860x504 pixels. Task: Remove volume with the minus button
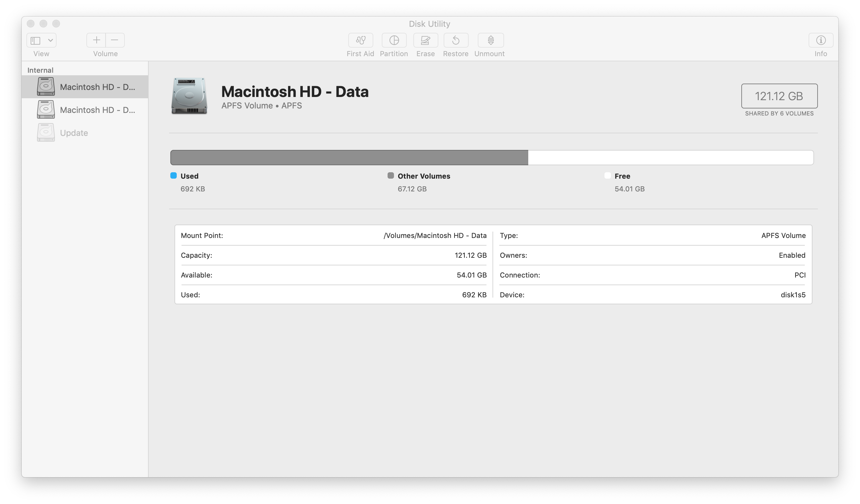pyautogui.click(x=115, y=40)
